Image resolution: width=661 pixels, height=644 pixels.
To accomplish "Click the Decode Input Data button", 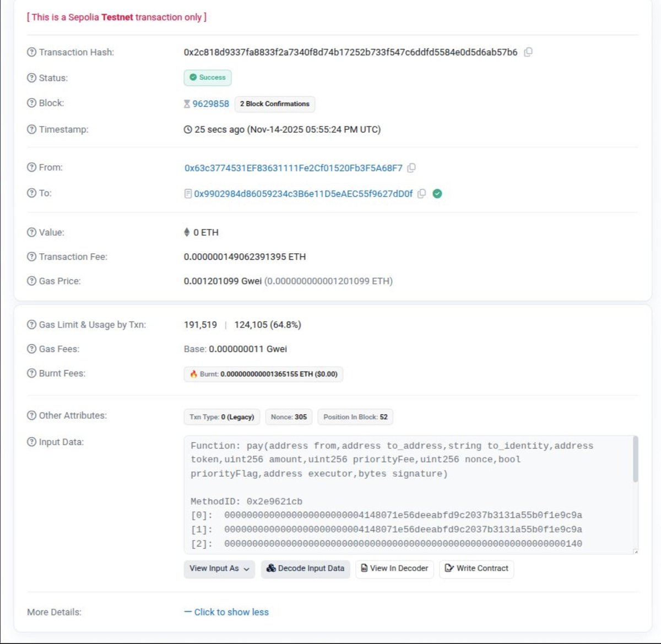I will (305, 569).
